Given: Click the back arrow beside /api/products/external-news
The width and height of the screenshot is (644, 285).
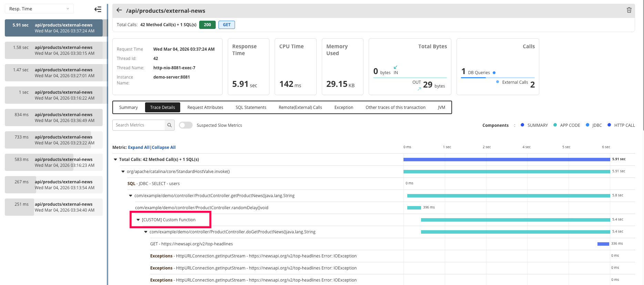Looking at the screenshot, I should point(119,10).
